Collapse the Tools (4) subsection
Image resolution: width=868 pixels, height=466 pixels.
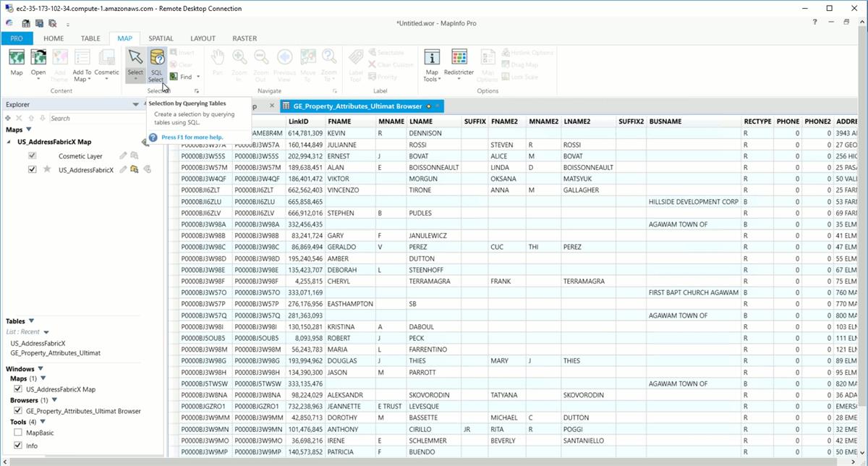(x=41, y=422)
